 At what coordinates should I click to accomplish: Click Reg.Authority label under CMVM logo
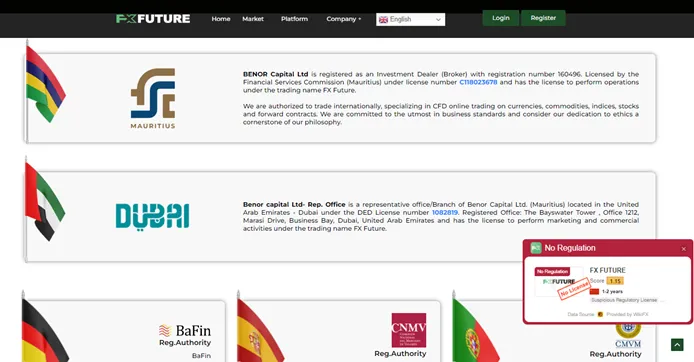pos(615,354)
